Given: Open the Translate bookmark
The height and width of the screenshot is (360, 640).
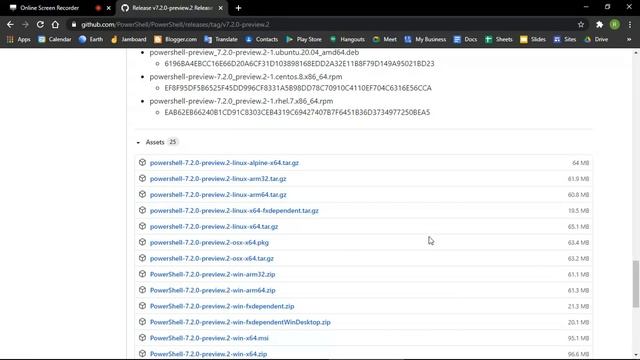Looking at the screenshot, I should pyautogui.click(x=221, y=39).
